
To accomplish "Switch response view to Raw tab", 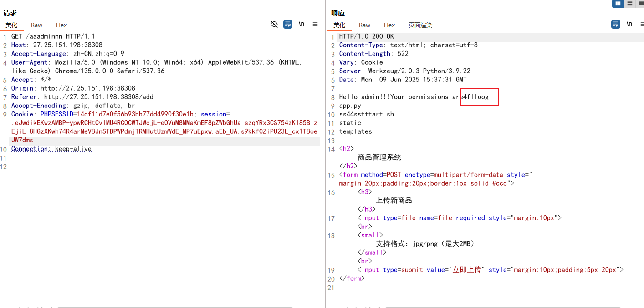I will tap(365, 25).
